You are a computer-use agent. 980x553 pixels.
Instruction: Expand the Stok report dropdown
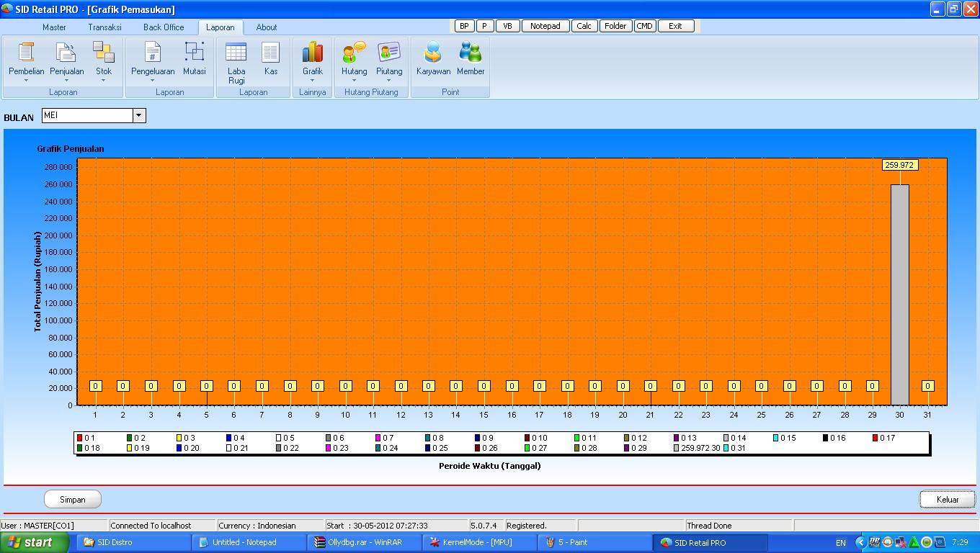coord(104,80)
